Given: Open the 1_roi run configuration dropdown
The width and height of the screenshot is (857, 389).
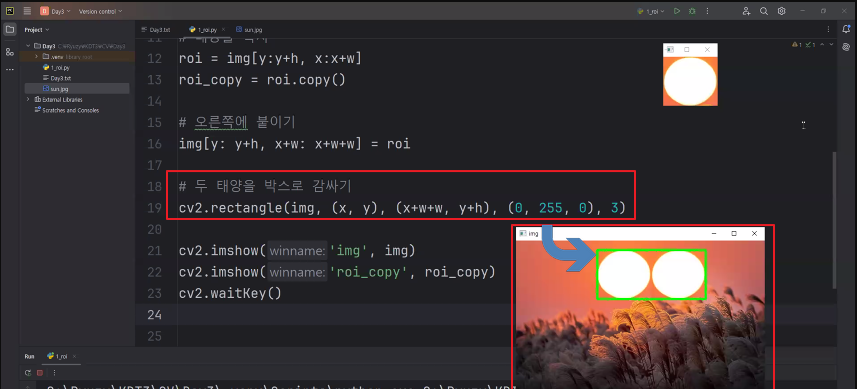Looking at the screenshot, I should pyautogui.click(x=651, y=11).
